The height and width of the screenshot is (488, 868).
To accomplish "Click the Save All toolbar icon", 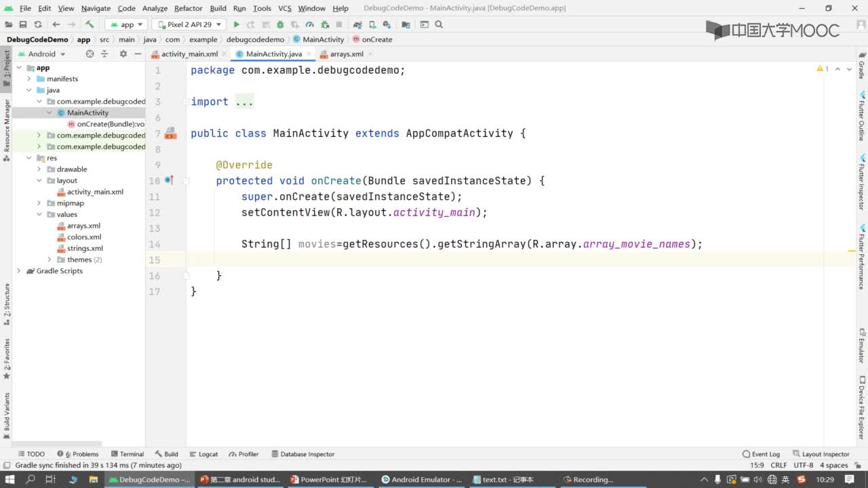I will 23,24.
